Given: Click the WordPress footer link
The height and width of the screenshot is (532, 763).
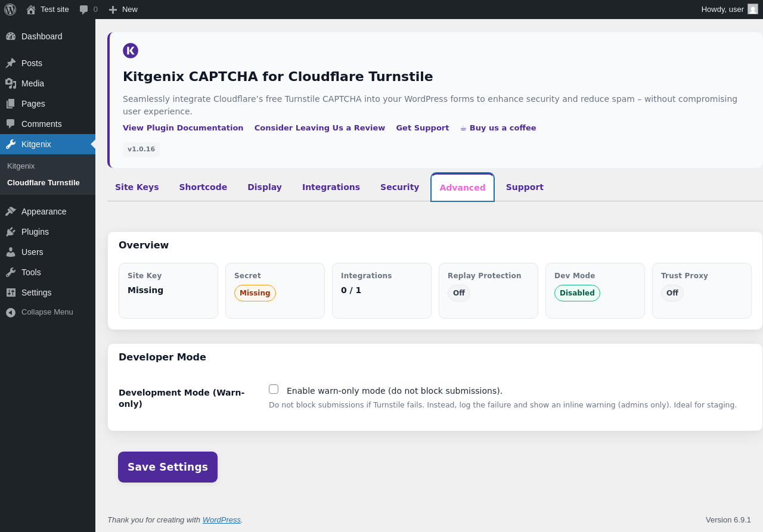Looking at the screenshot, I should pos(221,520).
